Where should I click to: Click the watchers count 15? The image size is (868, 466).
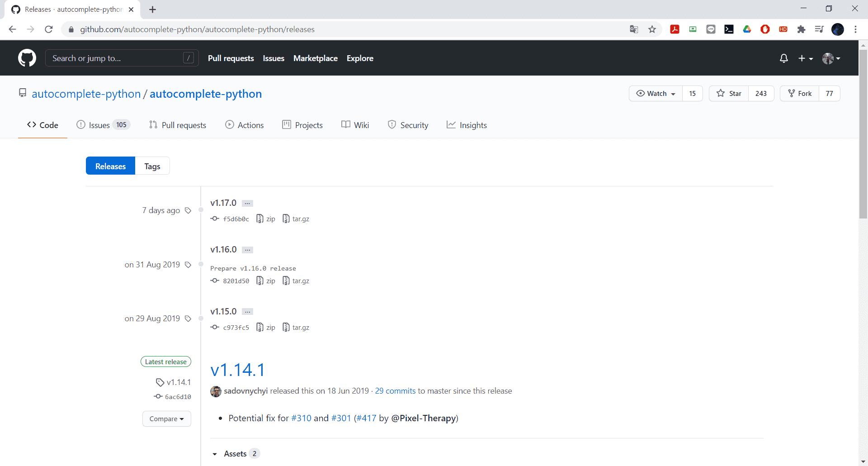pos(692,93)
